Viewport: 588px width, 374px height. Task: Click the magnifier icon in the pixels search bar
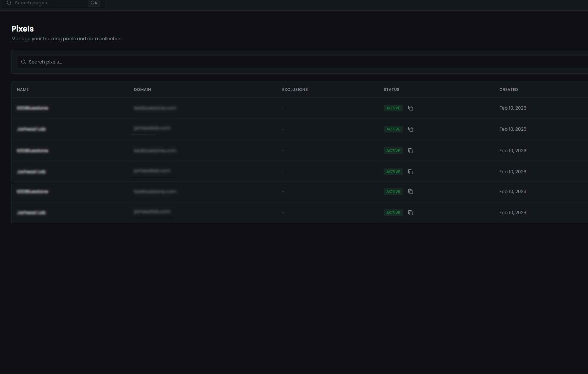point(23,62)
